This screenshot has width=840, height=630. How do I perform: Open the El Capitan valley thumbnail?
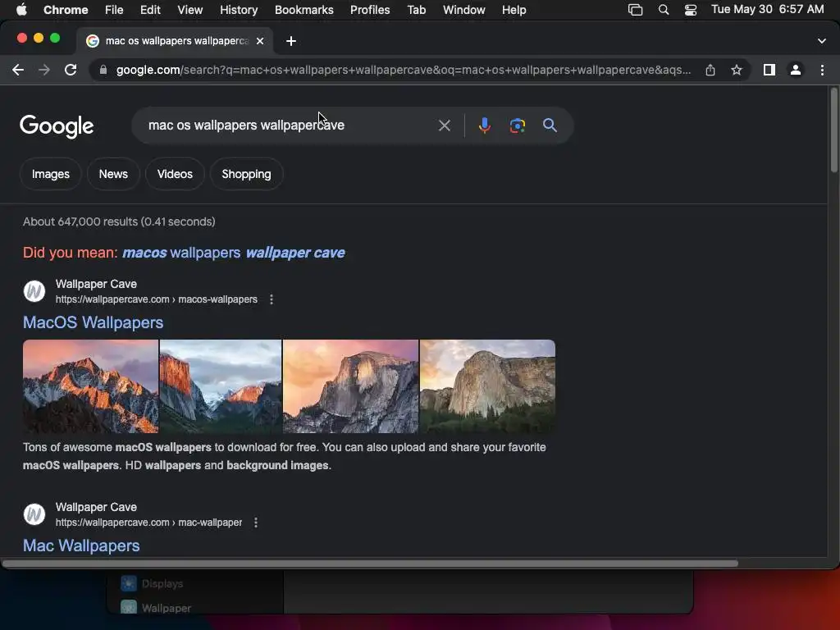click(x=220, y=386)
